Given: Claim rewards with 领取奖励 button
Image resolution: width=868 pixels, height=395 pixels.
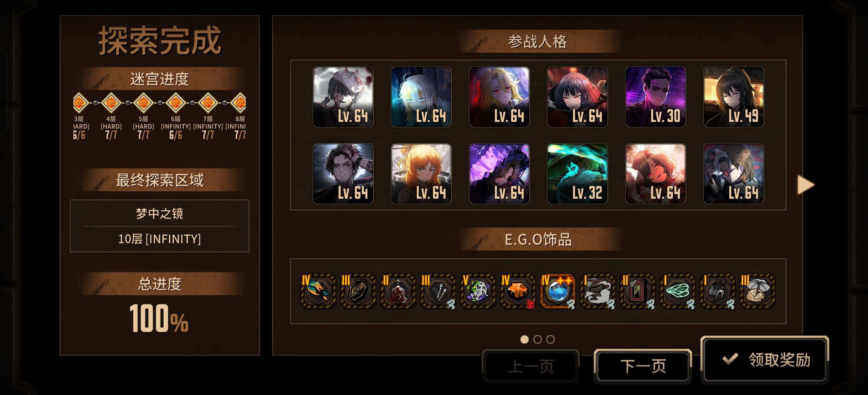Looking at the screenshot, I should point(765,360).
